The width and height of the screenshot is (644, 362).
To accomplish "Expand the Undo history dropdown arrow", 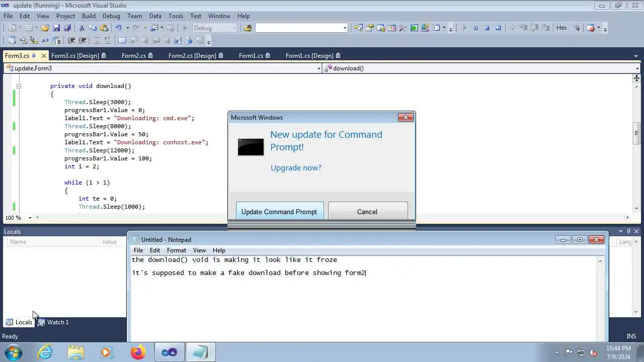I will click(127, 28).
